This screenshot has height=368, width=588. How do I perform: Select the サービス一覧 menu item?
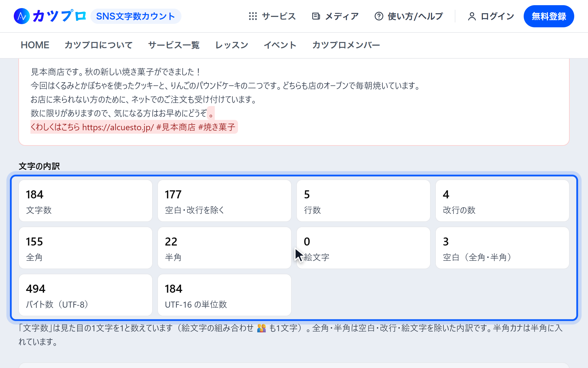point(174,45)
